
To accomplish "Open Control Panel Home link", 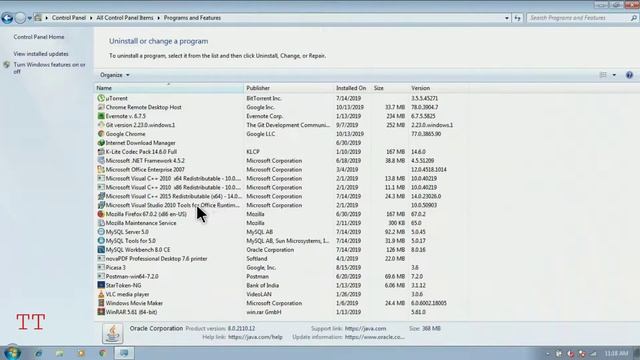I will coord(39,37).
